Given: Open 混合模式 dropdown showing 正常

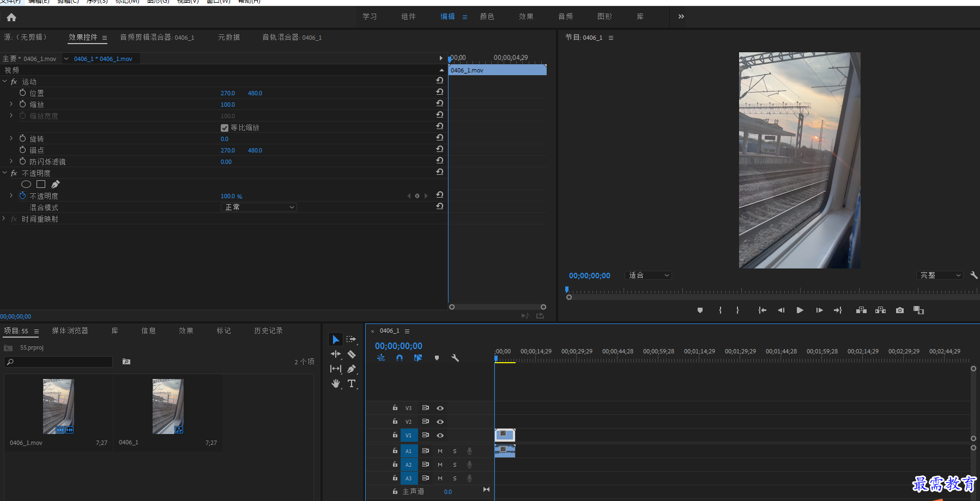Looking at the screenshot, I should point(259,207).
